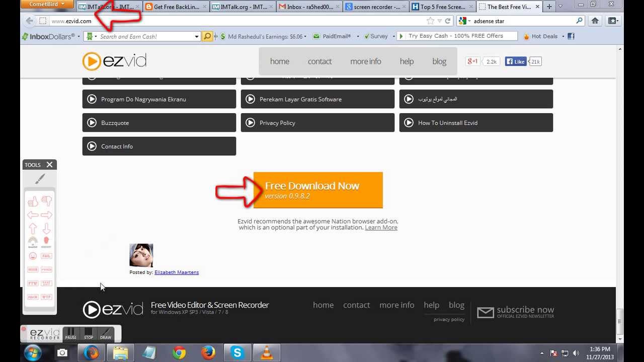Viewport: 644px width, 362px height.
Task: Open the Privacy Policy dark button
Action: coord(317,123)
